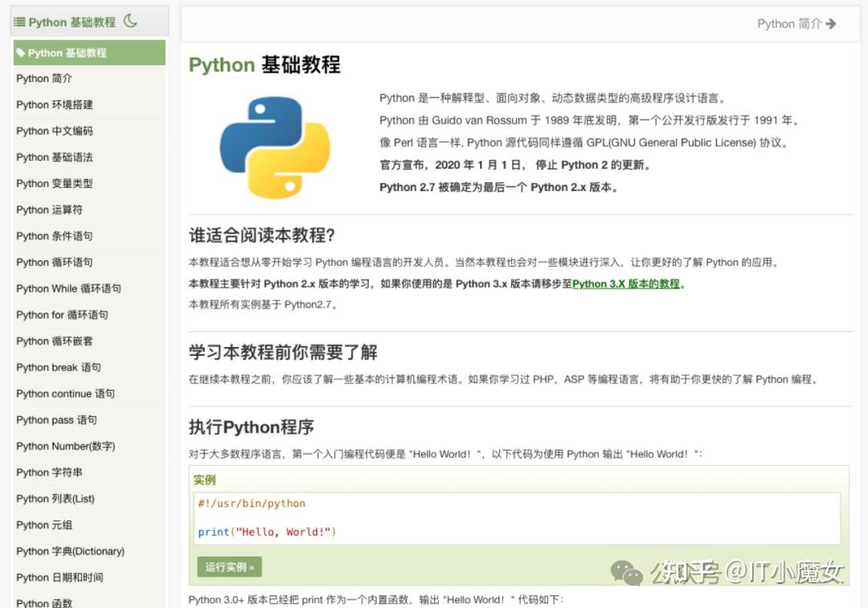This screenshot has width=868, height=608.
Task: Click the "运行实例 »" button
Action: (x=229, y=566)
